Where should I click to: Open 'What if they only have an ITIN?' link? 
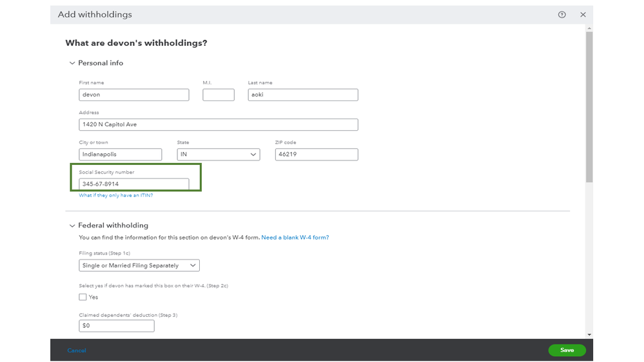(x=116, y=195)
